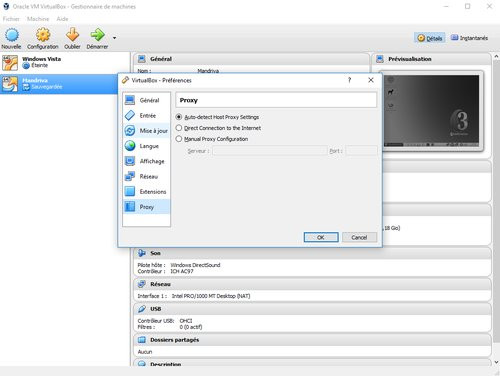Click the Oublier down-arrow icon
Image resolution: width=500 pixels, height=376 pixels.
pos(72,35)
